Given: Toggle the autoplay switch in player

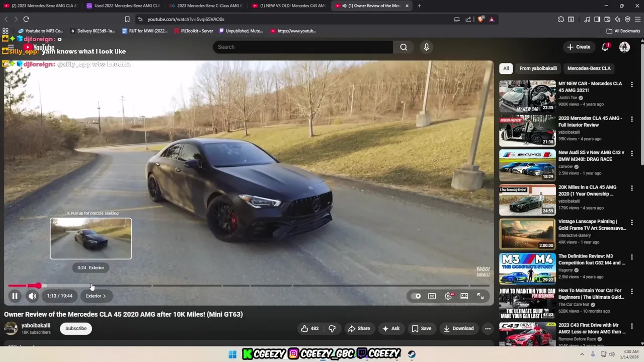Looking at the screenshot, I should [x=416, y=296].
